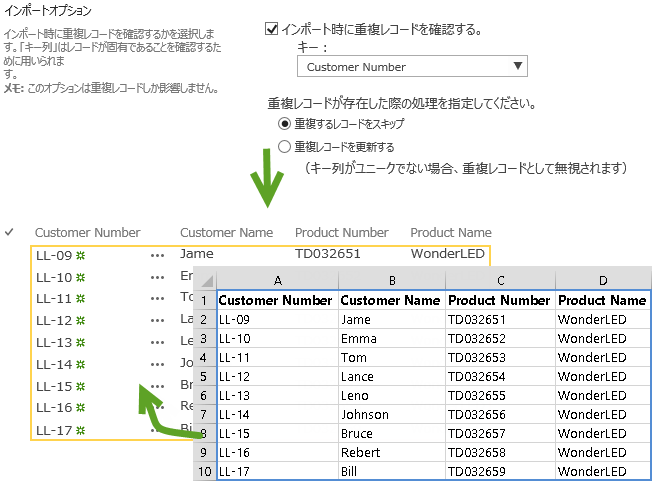Click Excel cell containing Johnson
Screen dimensions: 652x482
click(x=392, y=415)
